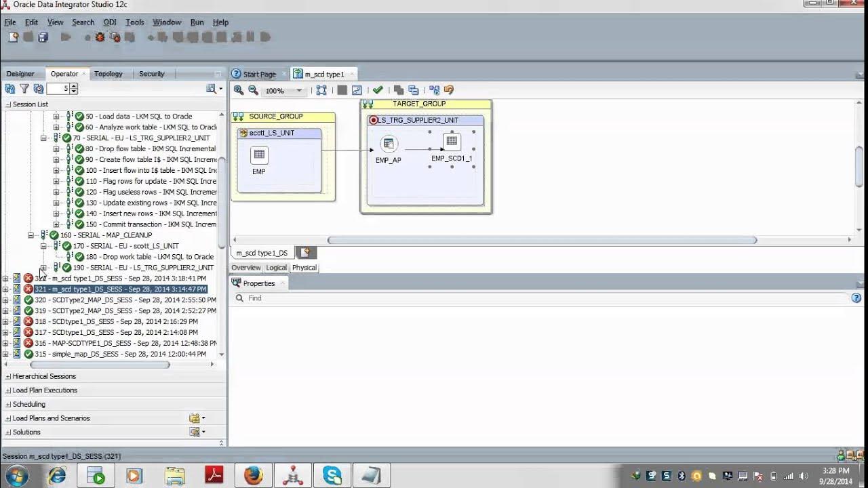Select the Overview tab below the canvas
Viewport: 868px width, 488px height.
point(245,268)
